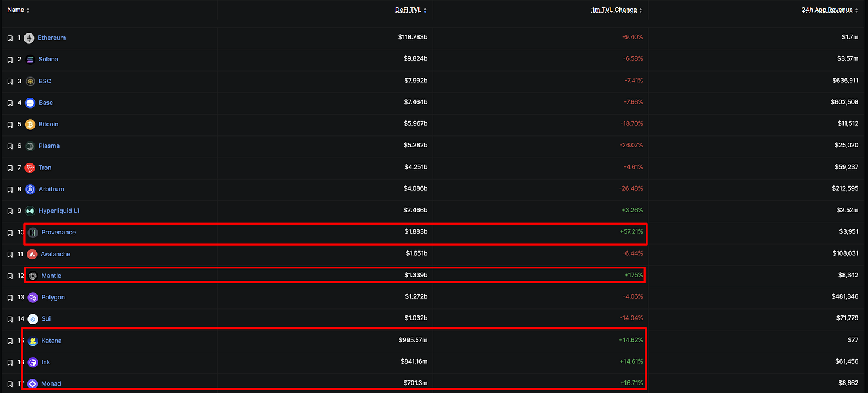Image resolution: width=868 pixels, height=393 pixels.
Task: Open the Arbitrum chain link
Action: click(51, 189)
